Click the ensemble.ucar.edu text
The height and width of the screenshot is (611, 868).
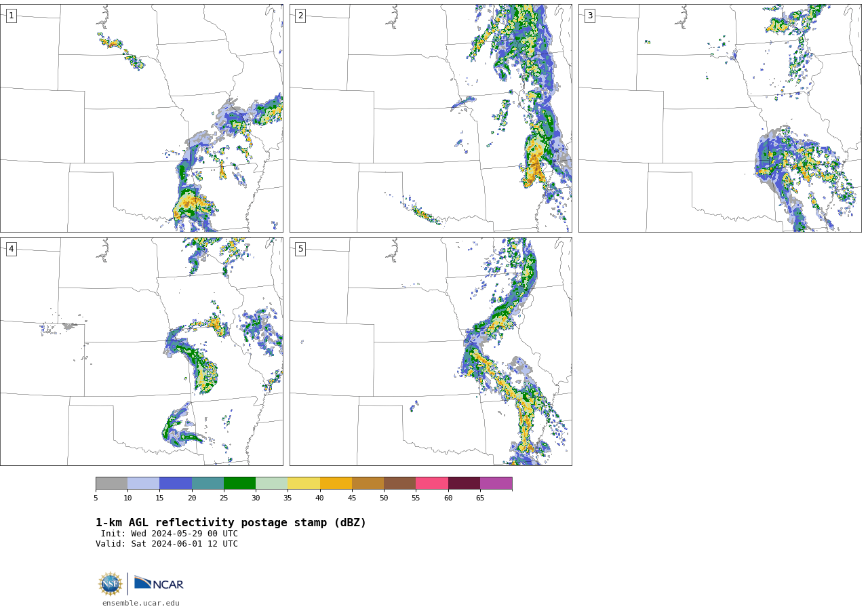pyautogui.click(x=141, y=603)
